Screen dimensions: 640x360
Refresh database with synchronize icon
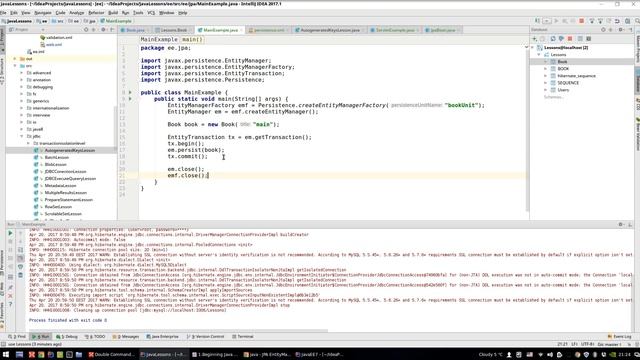[x=553, y=38]
